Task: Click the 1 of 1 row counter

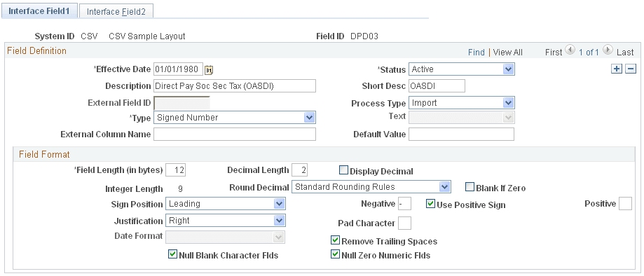Action: [589, 52]
